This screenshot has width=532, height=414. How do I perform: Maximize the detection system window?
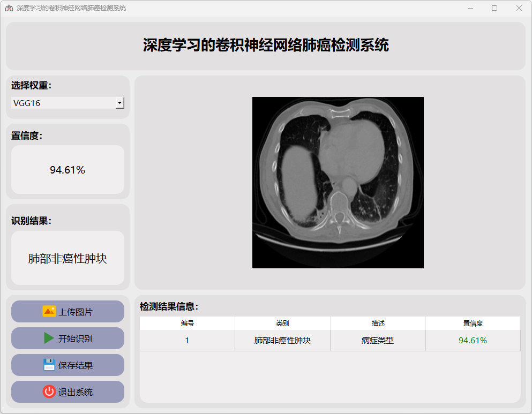point(494,8)
